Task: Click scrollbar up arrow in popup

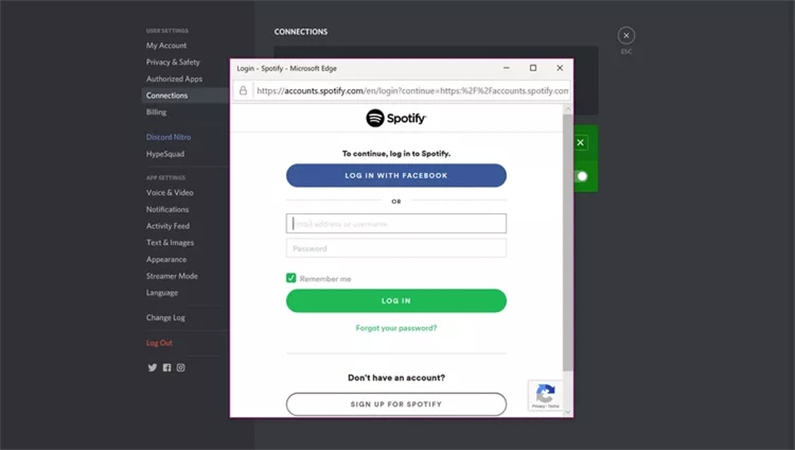Action: click(x=567, y=109)
